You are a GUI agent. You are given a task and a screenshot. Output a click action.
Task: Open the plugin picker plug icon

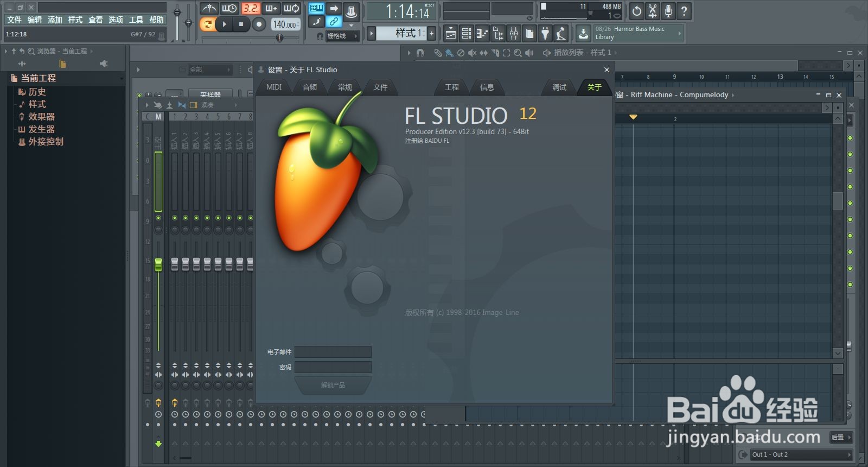(546, 34)
